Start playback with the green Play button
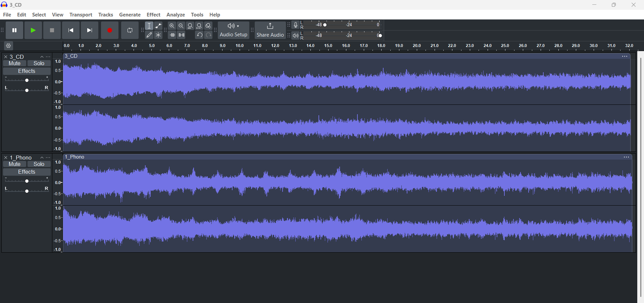Screen dimensions: 644x303 tap(33, 31)
